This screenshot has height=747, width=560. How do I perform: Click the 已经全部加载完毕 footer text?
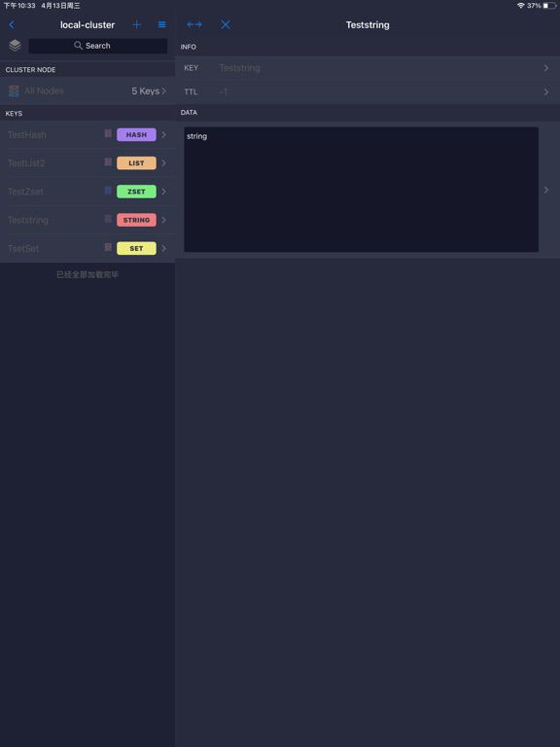(x=87, y=275)
